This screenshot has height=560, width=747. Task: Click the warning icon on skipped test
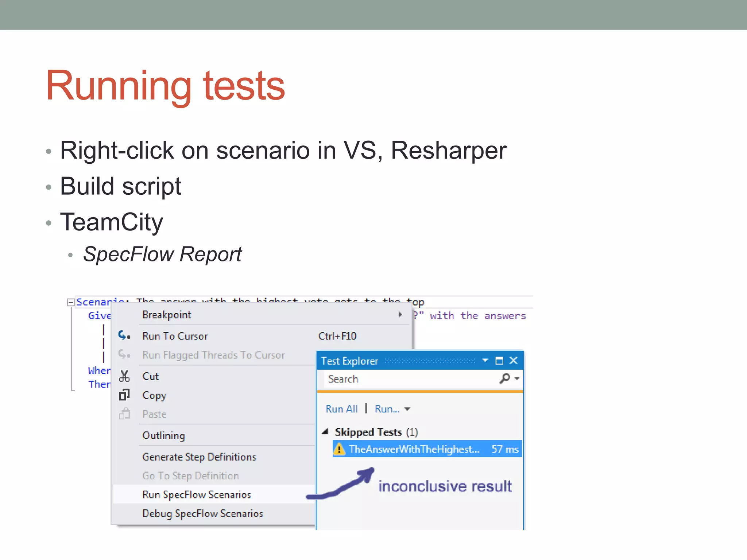[x=339, y=449]
